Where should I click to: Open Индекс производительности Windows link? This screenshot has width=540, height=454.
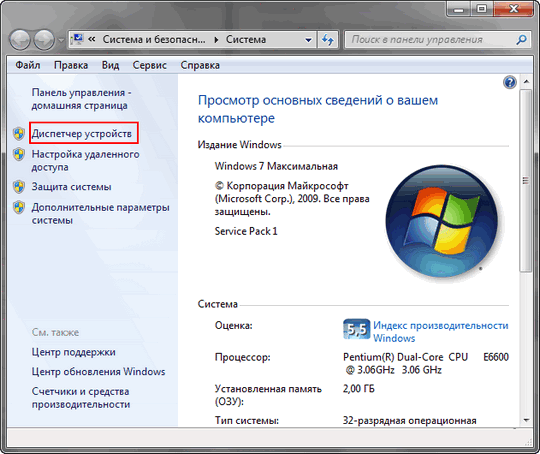[x=441, y=332]
